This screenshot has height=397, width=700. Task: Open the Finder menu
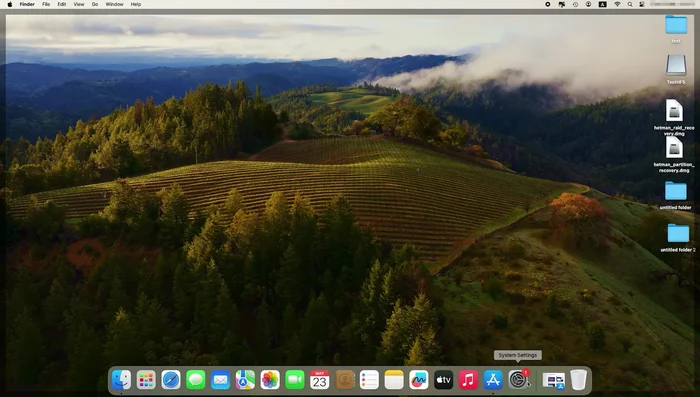click(27, 4)
